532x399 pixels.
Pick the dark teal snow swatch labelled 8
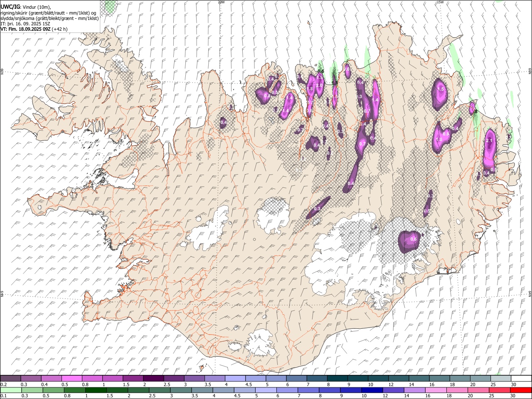(337, 378)
